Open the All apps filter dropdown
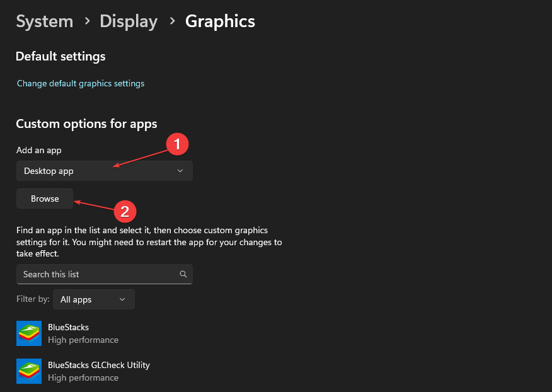The width and height of the screenshot is (552, 392). pos(93,299)
